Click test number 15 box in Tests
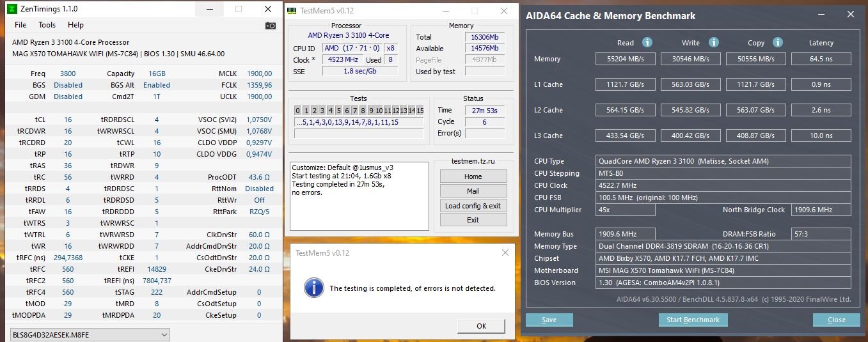The image size is (868, 342). tap(420, 111)
